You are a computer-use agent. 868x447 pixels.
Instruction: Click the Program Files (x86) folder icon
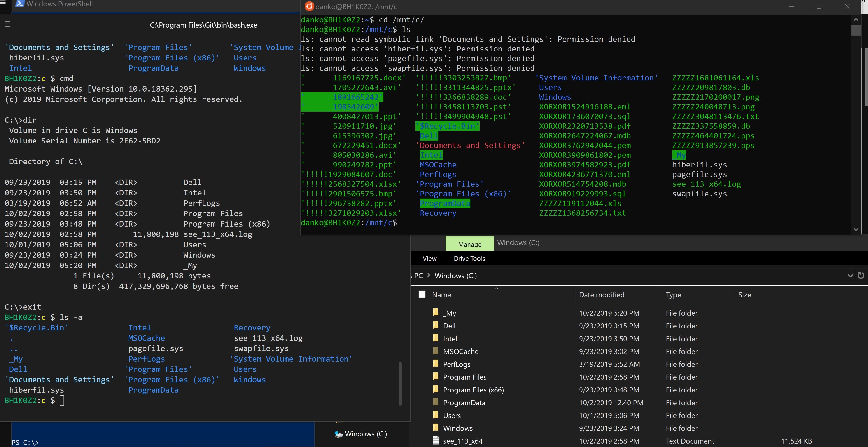pyautogui.click(x=436, y=389)
